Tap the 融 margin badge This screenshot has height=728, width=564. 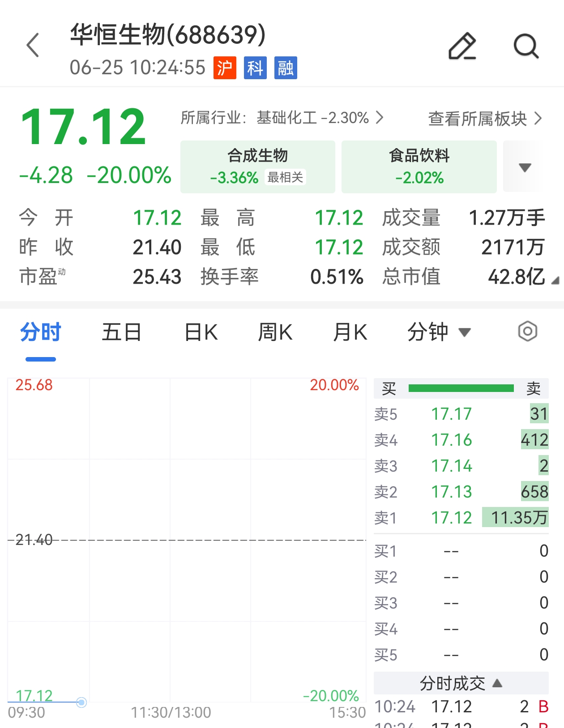pos(286,68)
